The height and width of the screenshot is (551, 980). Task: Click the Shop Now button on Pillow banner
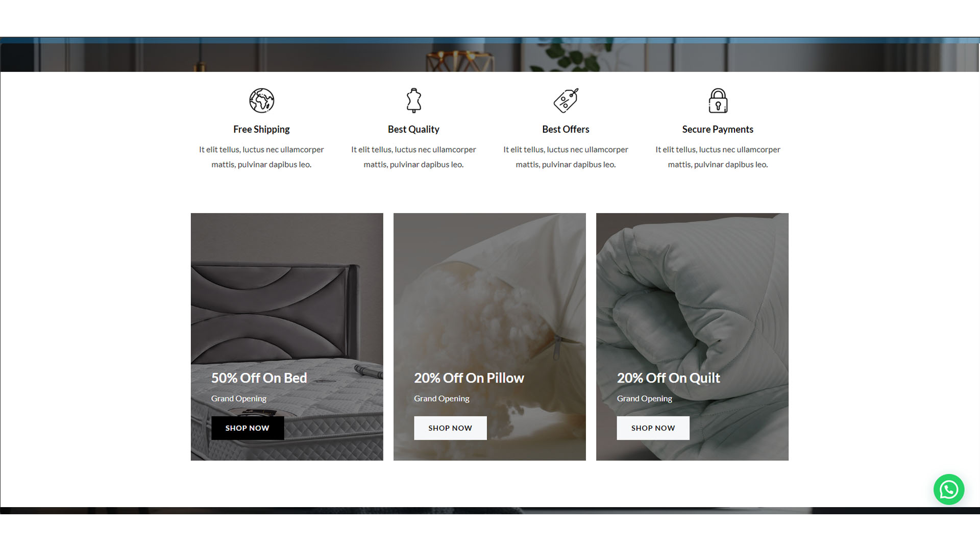click(x=450, y=428)
